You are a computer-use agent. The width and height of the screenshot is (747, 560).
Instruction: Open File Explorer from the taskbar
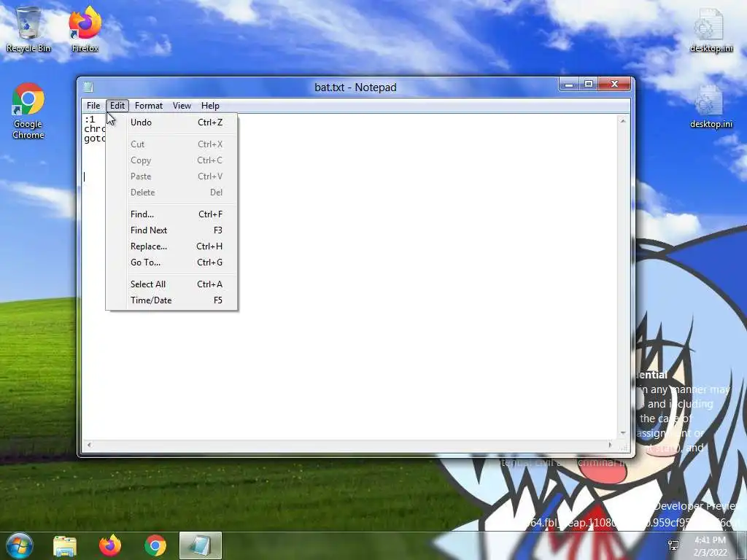pyautogui.click(x=65, y=545)
